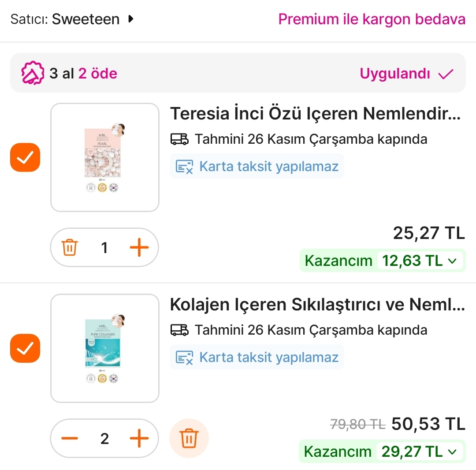Open the pearl mask product thumbnail
Screen dimensions: 476x470
point(104,157)
